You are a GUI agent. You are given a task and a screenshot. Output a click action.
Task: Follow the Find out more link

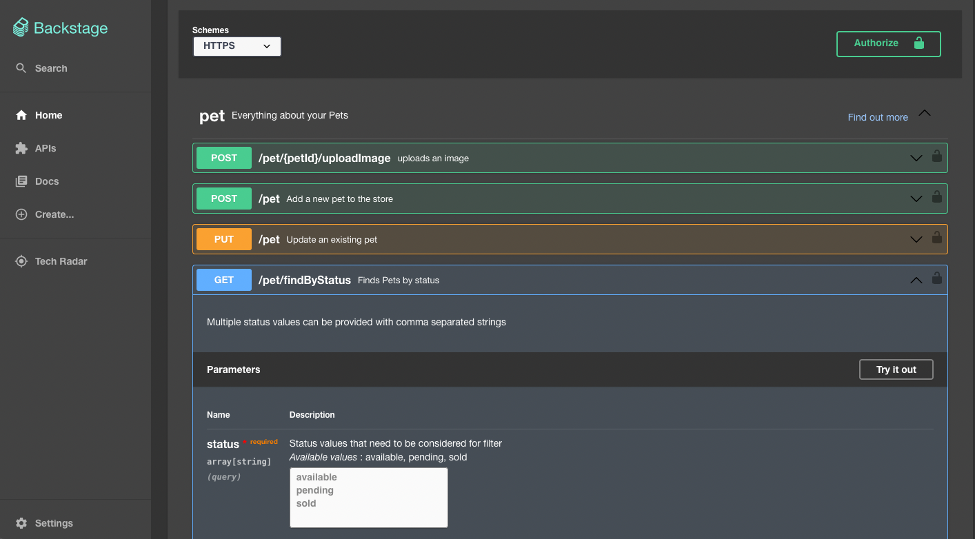877,117
